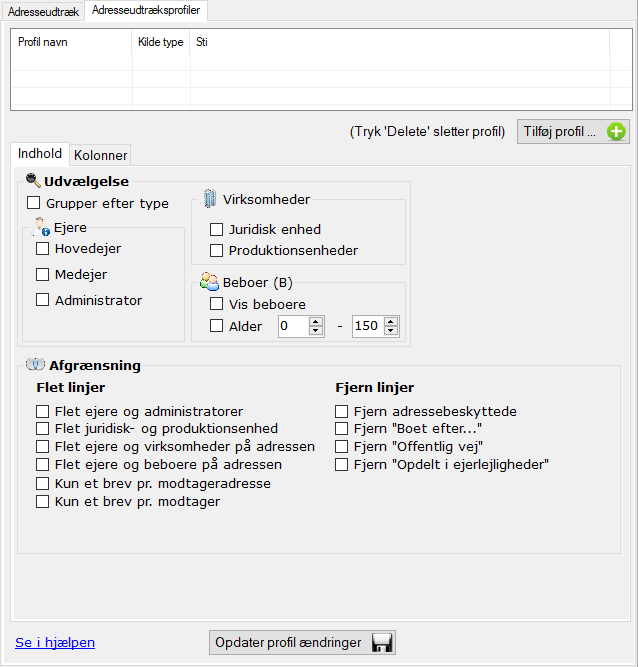The image size is (638, 667).
Task: Click the Kilde type column header
Action: click(x=161, y=42)
